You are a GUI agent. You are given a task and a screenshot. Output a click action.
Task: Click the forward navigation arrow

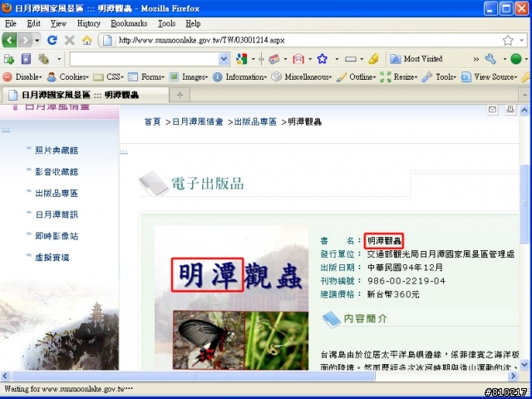tap(25, 41)
